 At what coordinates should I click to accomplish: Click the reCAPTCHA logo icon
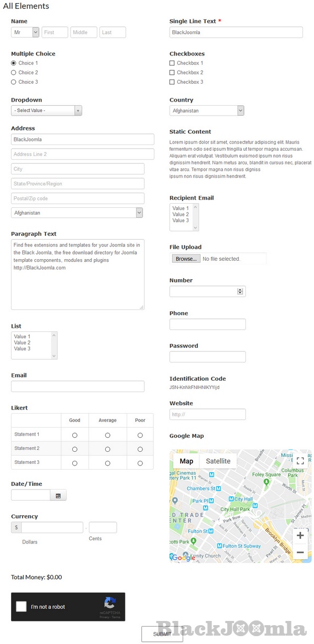tap(110, 603)
